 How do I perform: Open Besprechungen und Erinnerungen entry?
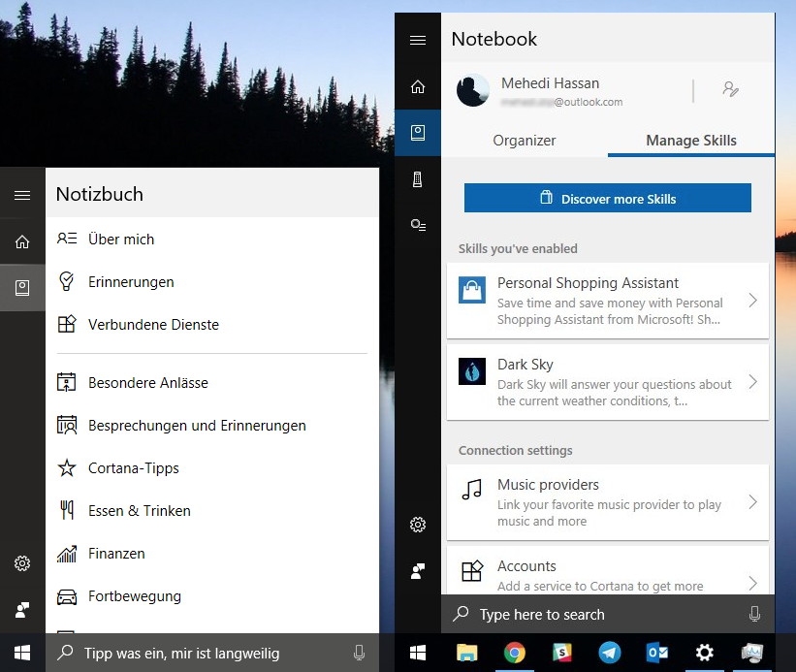pyautogui.click(x=212, y=426)
